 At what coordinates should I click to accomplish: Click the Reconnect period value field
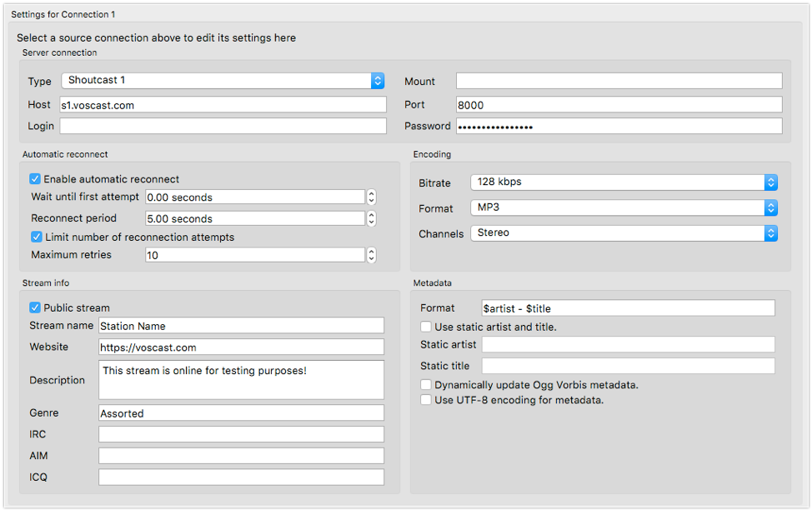tap(255, 218)
